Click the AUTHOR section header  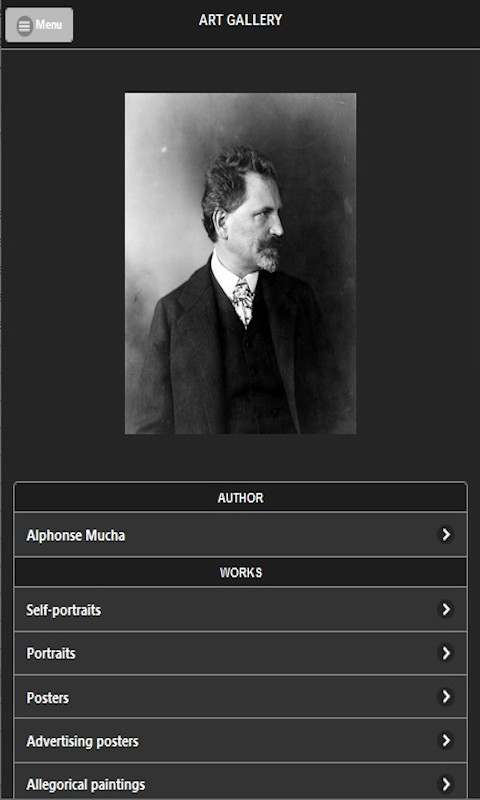[240, 497]
